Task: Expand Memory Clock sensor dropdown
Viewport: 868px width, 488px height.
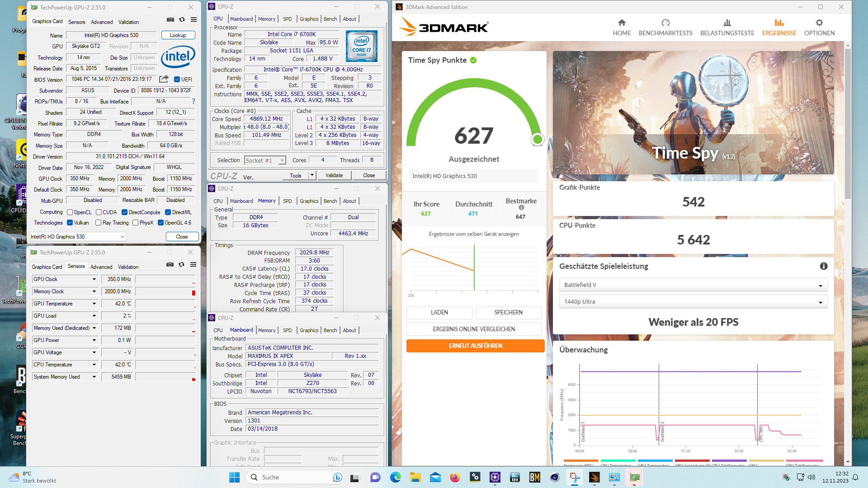Action: coord(94,291)
